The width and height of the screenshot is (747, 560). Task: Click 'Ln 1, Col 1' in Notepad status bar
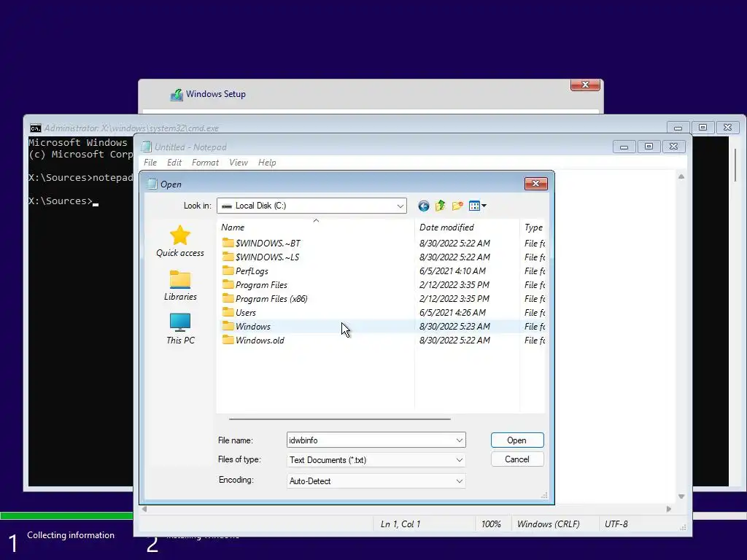[400, 524]
